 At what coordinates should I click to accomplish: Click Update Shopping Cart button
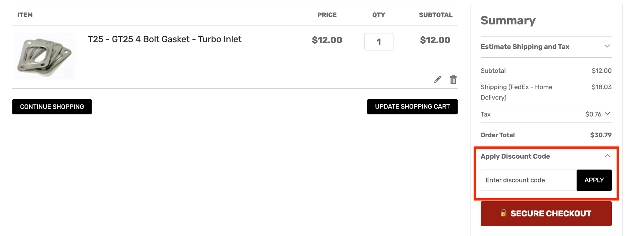pos(412,106)
